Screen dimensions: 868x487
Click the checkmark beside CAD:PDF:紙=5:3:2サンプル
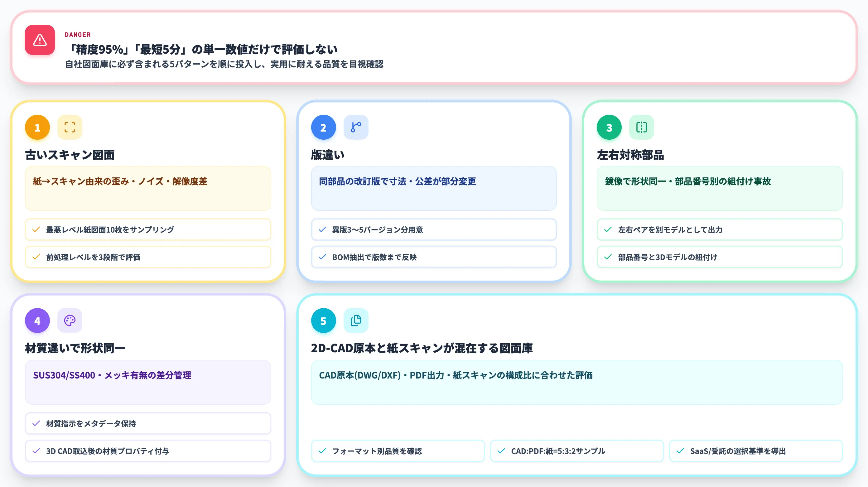click(x=501, y=451)
